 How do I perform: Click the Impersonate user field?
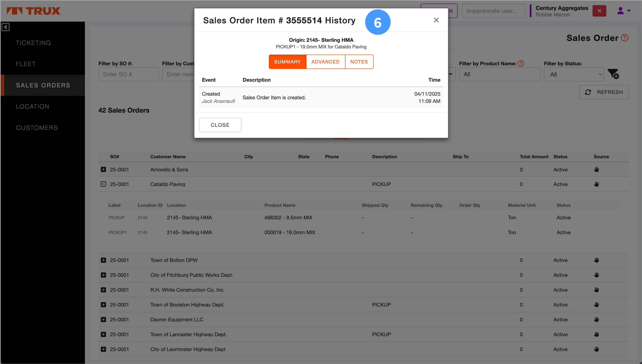point(493,11)
